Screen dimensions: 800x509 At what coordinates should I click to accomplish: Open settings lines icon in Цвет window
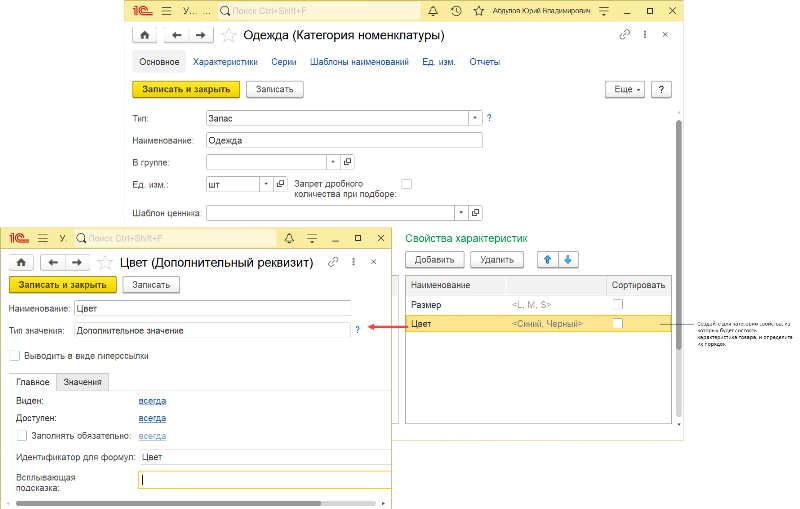312,238
